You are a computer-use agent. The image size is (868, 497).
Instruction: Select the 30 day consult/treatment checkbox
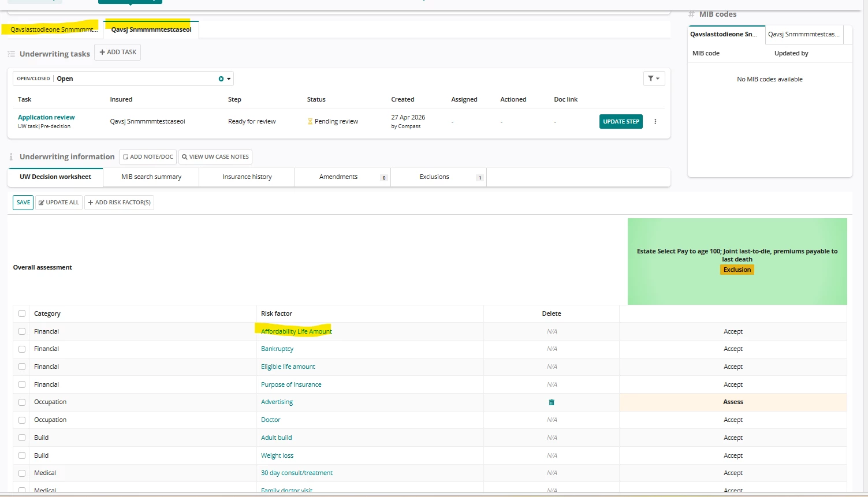(x=22, y=473)
